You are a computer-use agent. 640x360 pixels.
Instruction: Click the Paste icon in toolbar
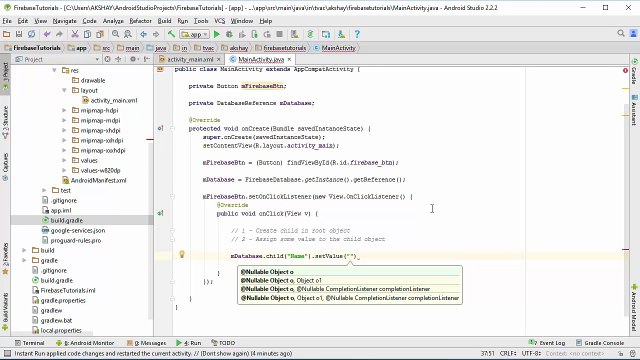point(100,34)
